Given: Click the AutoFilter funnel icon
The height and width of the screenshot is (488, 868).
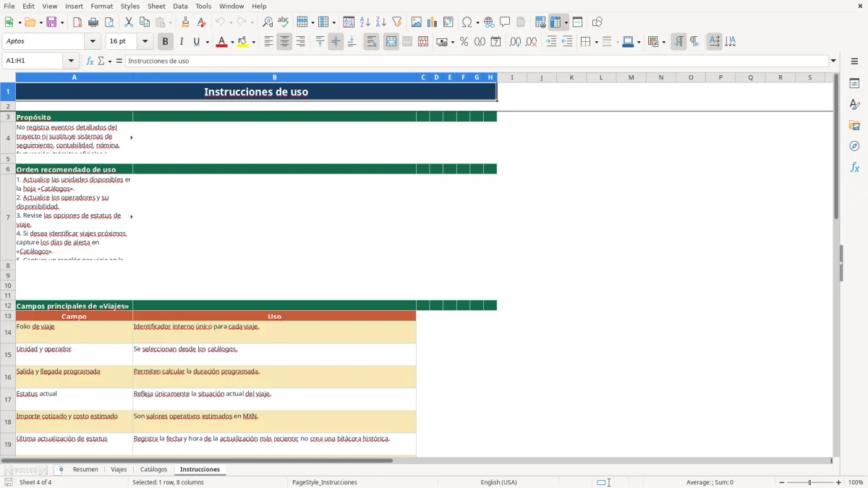Looking at the screenshot, I should coord(397,22).
